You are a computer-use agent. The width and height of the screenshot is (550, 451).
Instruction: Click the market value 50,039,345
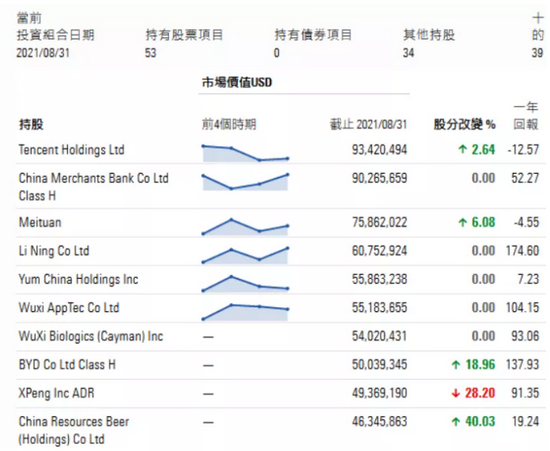point(380,364)
